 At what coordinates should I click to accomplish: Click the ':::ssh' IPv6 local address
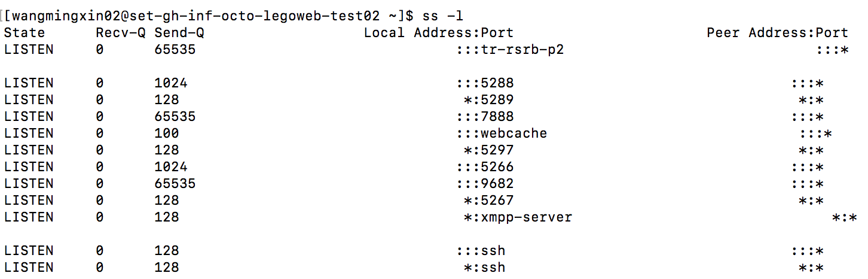pyautogui.click(x=481, y=250)
